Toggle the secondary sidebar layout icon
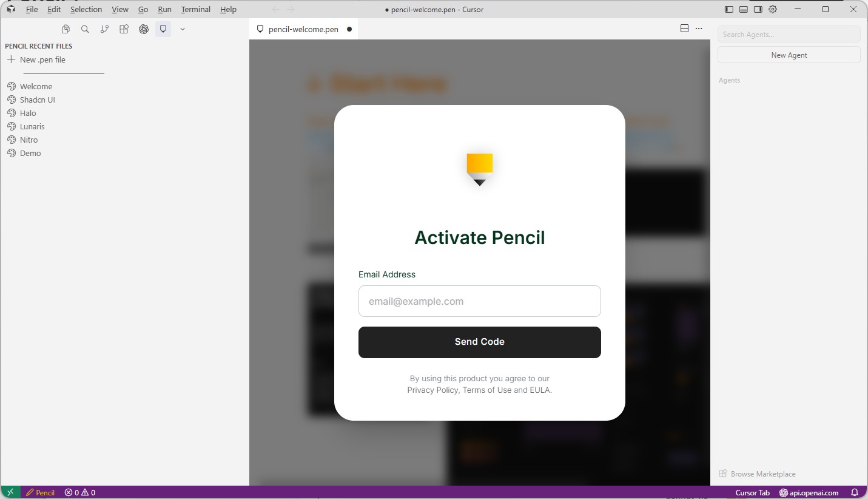The width and height of the screenshot is (868, 499). coord(758,10)
